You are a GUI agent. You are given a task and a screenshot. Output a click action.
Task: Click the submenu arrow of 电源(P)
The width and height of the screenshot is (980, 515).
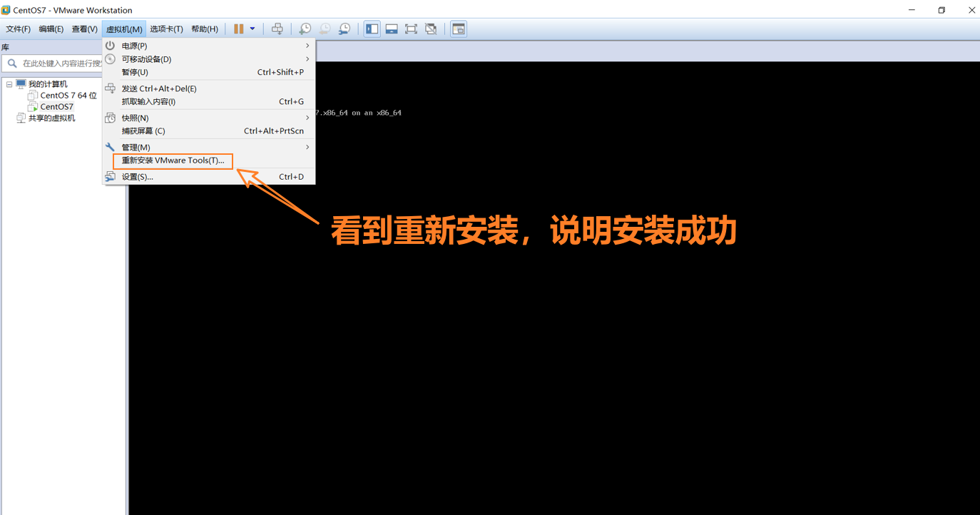307,46
